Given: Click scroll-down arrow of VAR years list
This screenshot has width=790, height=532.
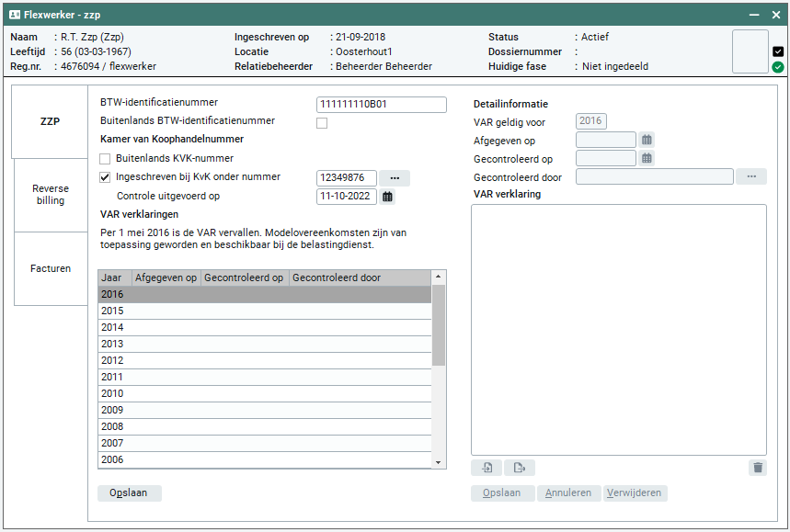Looking at the screenshot, I should point(439,462).
